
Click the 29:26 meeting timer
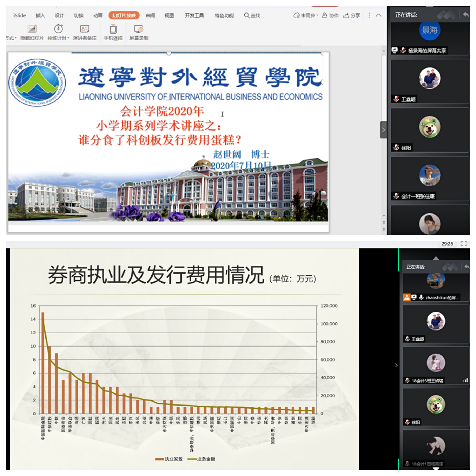click(x=447, y=244)
